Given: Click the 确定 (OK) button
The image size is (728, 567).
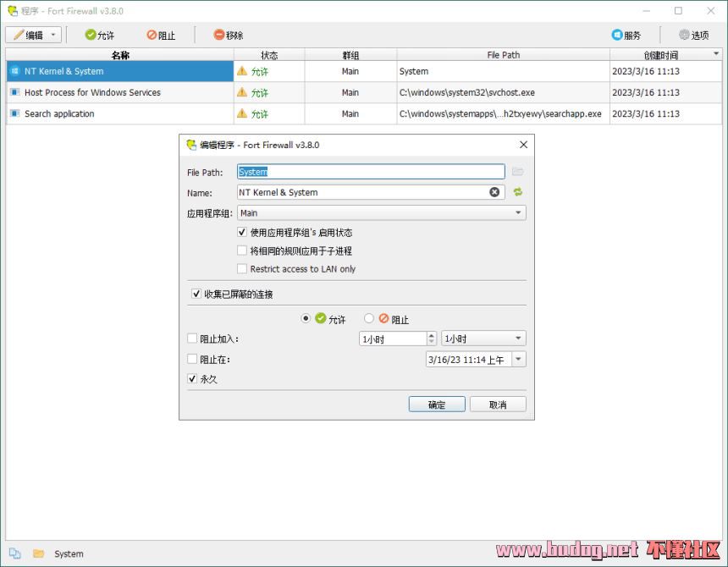Looking at the screenshot, I should 437,405.
